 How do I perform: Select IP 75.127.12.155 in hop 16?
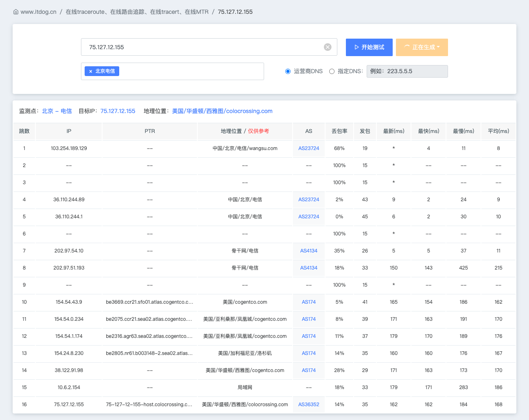pos(69,405)
